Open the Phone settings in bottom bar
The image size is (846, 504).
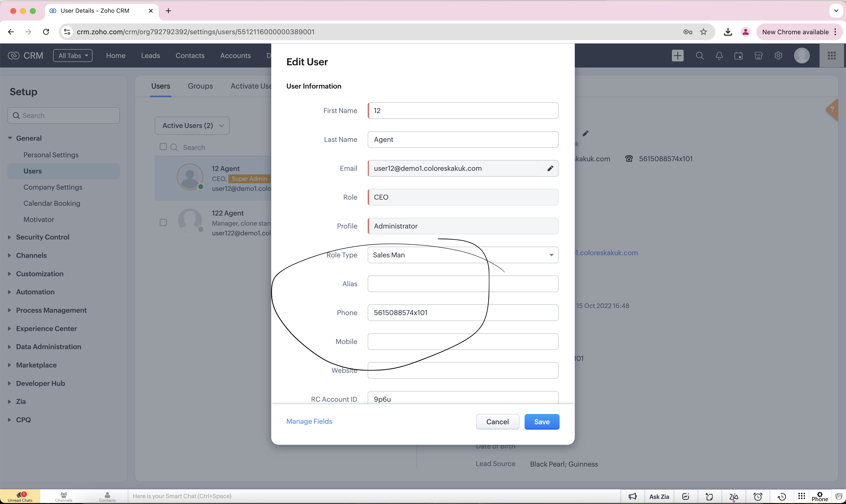point(820,496)
